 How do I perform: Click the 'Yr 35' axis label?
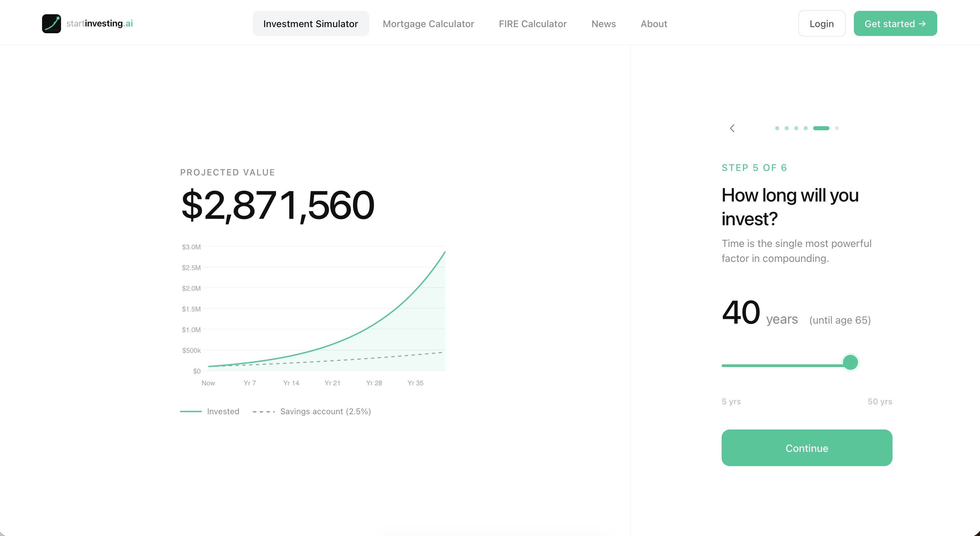click(415, 383)
